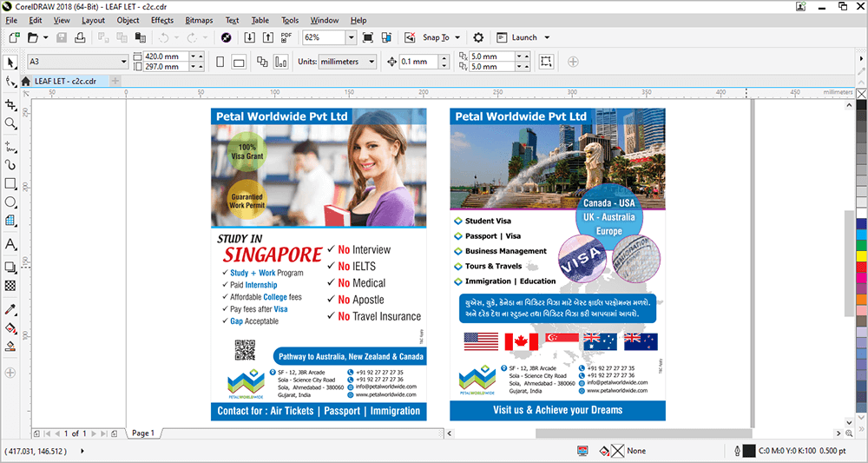Open the Layout menu

pos(93,20)
